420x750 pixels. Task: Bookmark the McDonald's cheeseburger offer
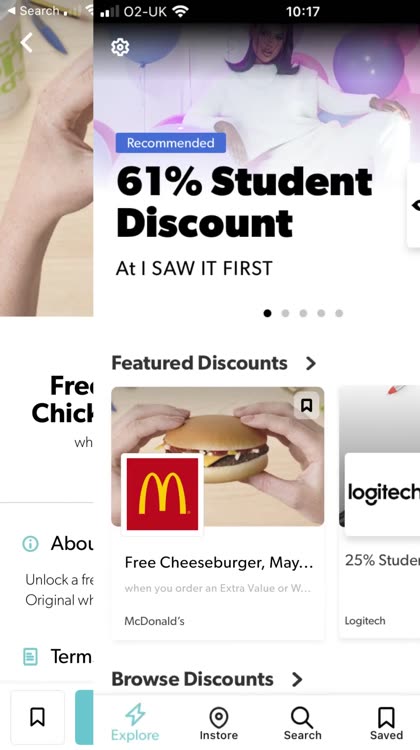coord(306,406)
